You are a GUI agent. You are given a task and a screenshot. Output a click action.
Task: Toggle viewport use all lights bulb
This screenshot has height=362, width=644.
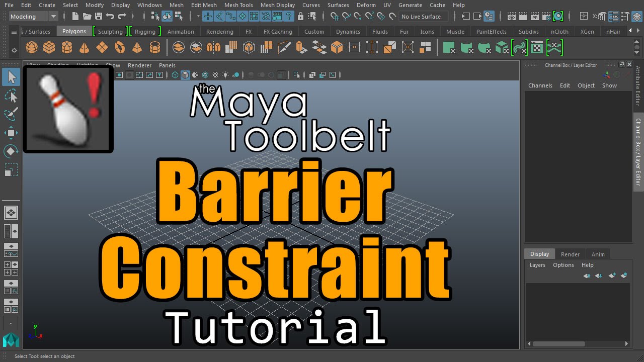tap(225, 75)
